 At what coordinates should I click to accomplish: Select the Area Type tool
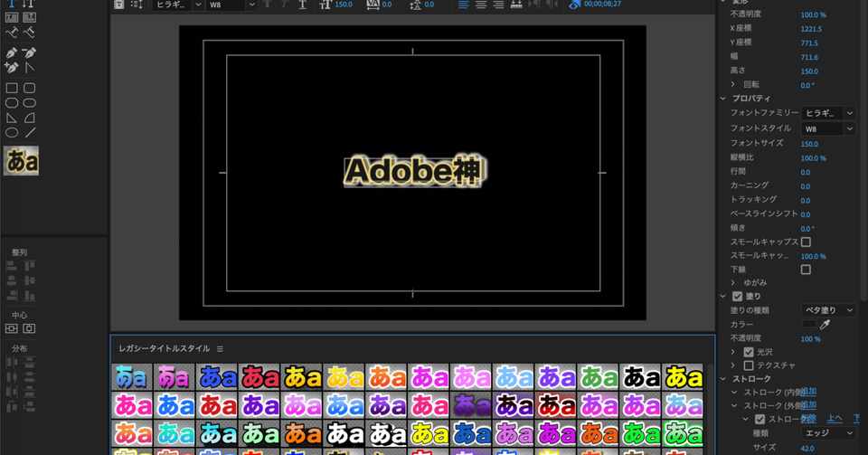(x=12, y=18)
